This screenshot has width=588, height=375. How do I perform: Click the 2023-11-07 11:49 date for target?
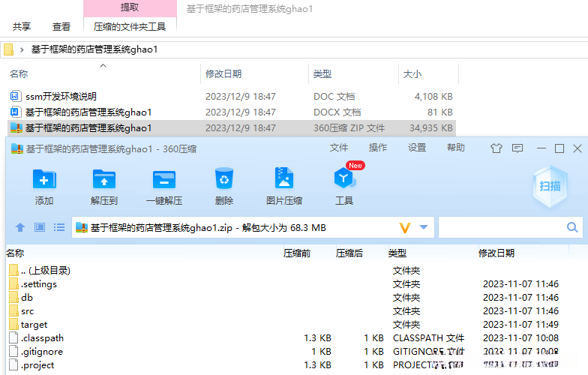pos(520,324)
